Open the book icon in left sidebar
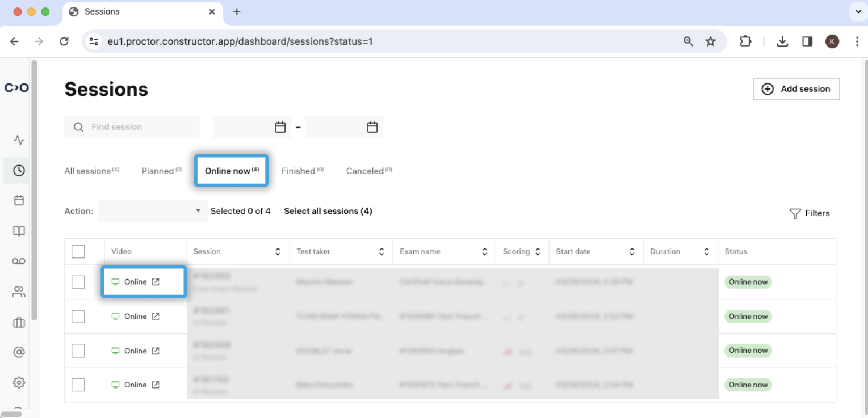 pyautogui.click(x=19, y=231)
